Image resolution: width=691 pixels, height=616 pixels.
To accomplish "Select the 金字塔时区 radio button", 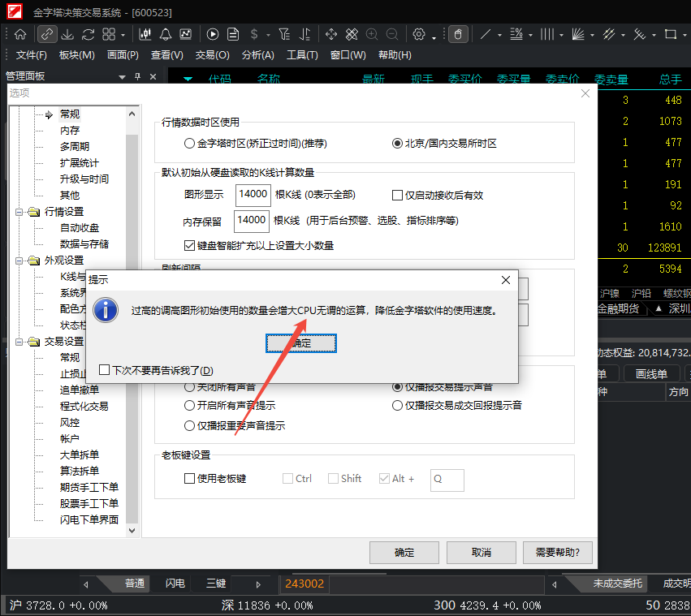I will click(x=190, y=143).
